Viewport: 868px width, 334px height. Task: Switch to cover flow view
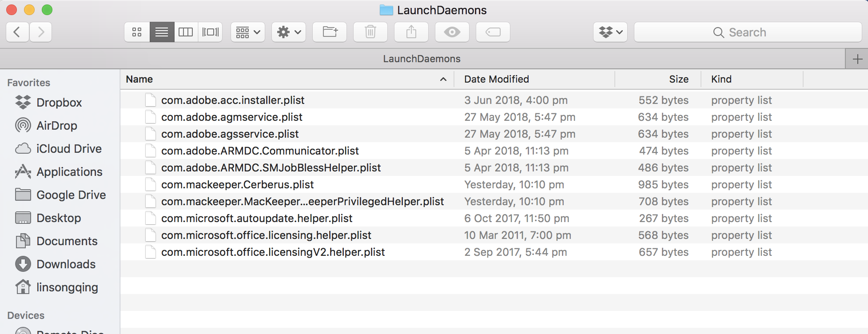coord(211,32)
